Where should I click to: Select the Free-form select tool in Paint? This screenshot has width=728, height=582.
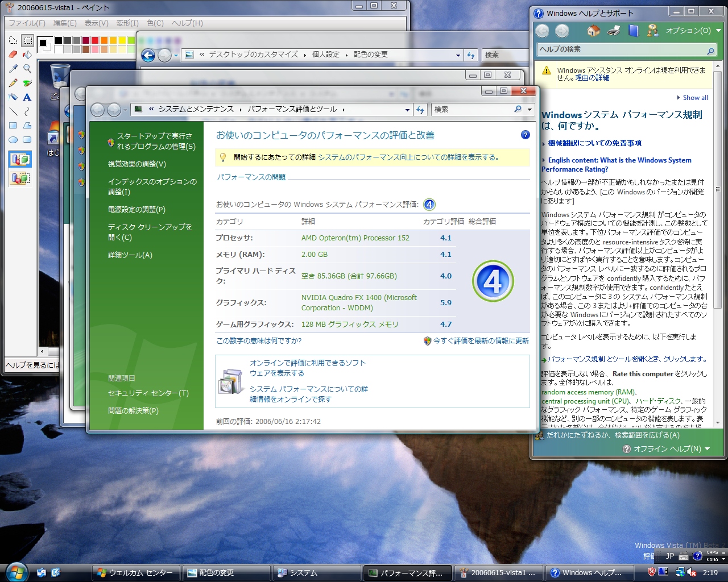click(13, 40)
